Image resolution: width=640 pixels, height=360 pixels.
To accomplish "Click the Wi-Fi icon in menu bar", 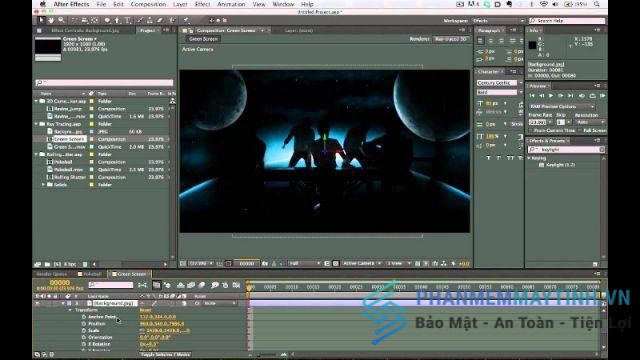I will 544,4.
